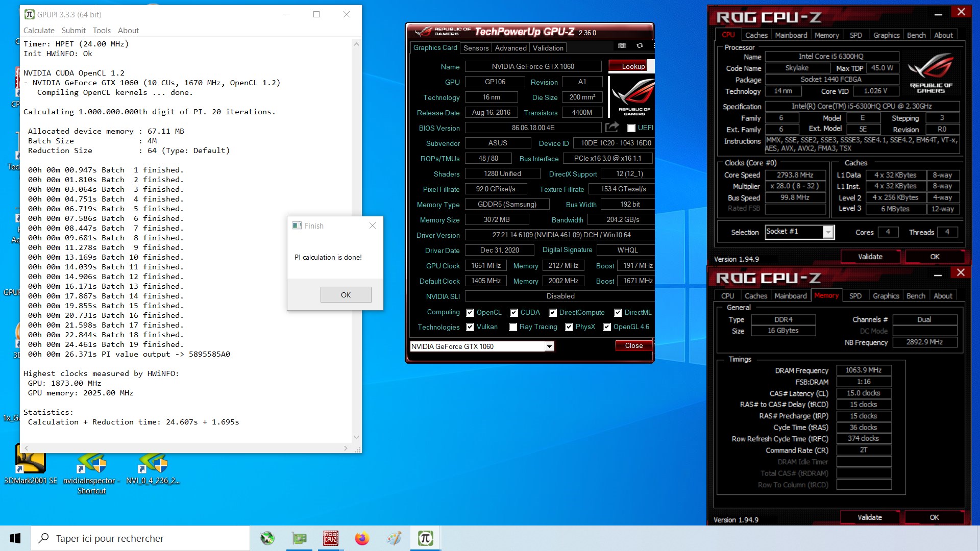Image resolution: width=980 pixels, height=551 pixels.
Task: Open the Submit menu in GPUPI
Action: pos(73,31)
